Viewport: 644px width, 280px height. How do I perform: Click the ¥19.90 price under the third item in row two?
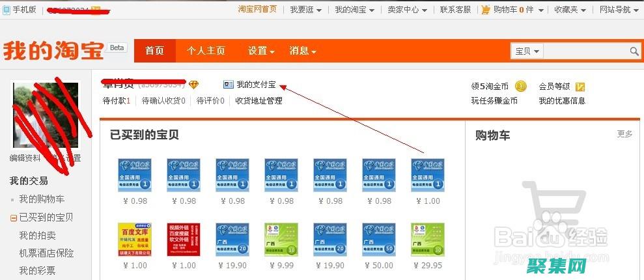232,266
